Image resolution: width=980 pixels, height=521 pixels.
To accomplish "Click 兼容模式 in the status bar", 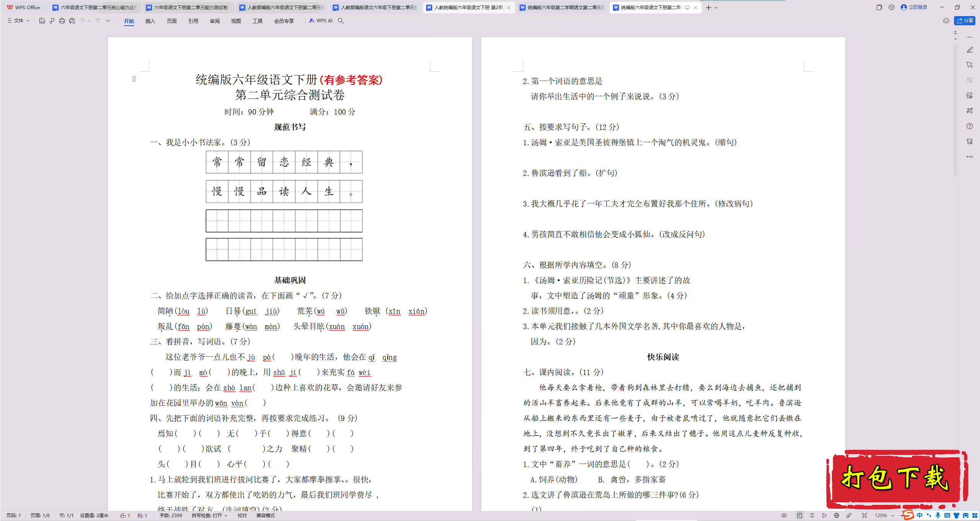I will [266, 516].
